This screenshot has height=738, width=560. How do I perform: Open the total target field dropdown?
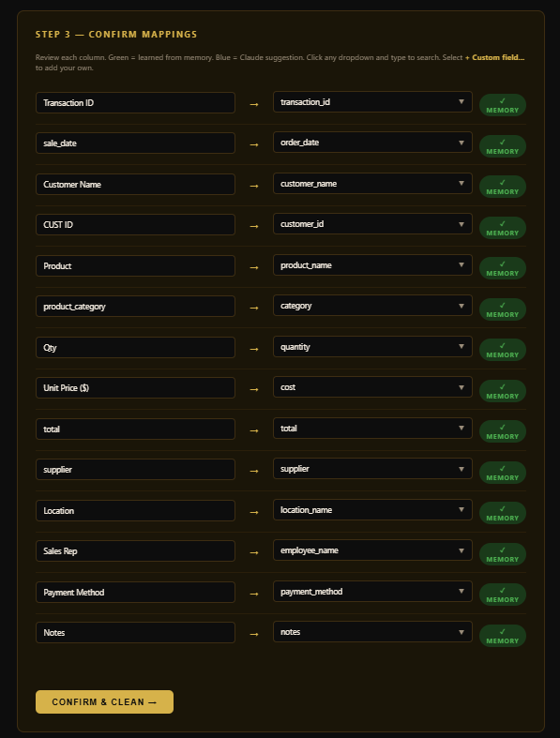pyautogui.click(x=372, y=429)
